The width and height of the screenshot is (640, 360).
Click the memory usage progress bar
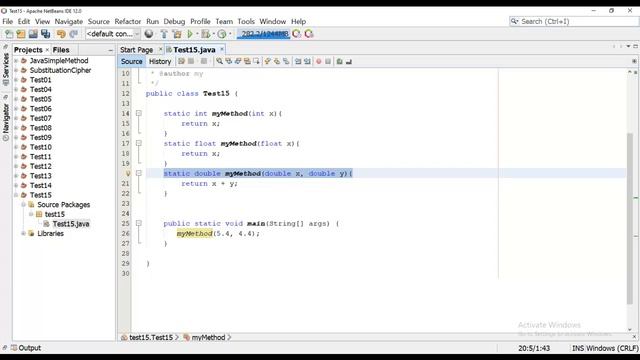pyautogui.click(x=263, y=34)
